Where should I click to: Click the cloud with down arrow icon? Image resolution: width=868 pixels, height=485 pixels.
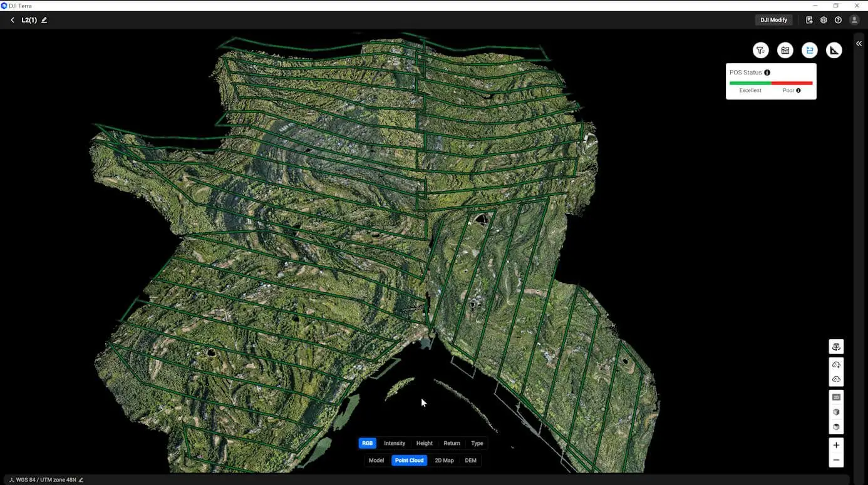click(836, 365)
